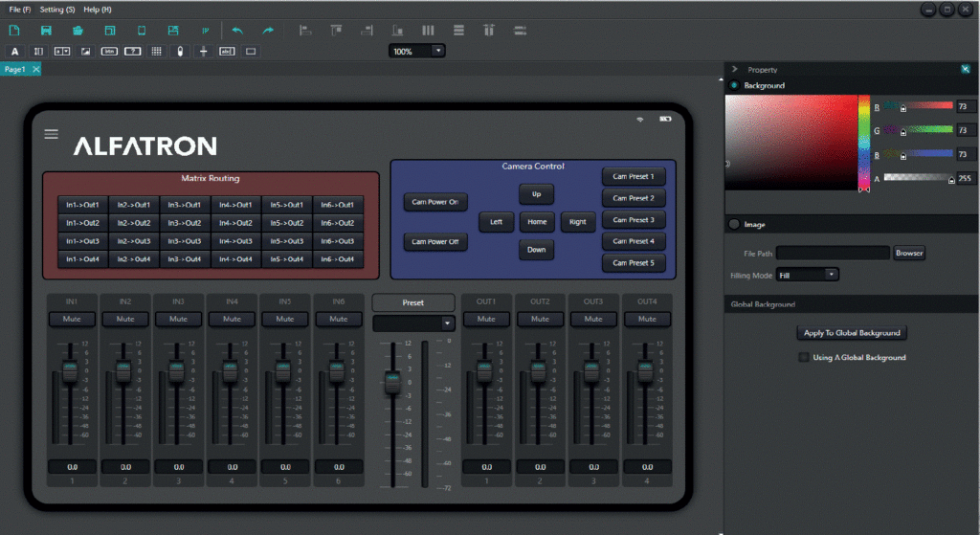Switch to the Page1 tab
Screen dimensions: 980x535
point(15,69)
